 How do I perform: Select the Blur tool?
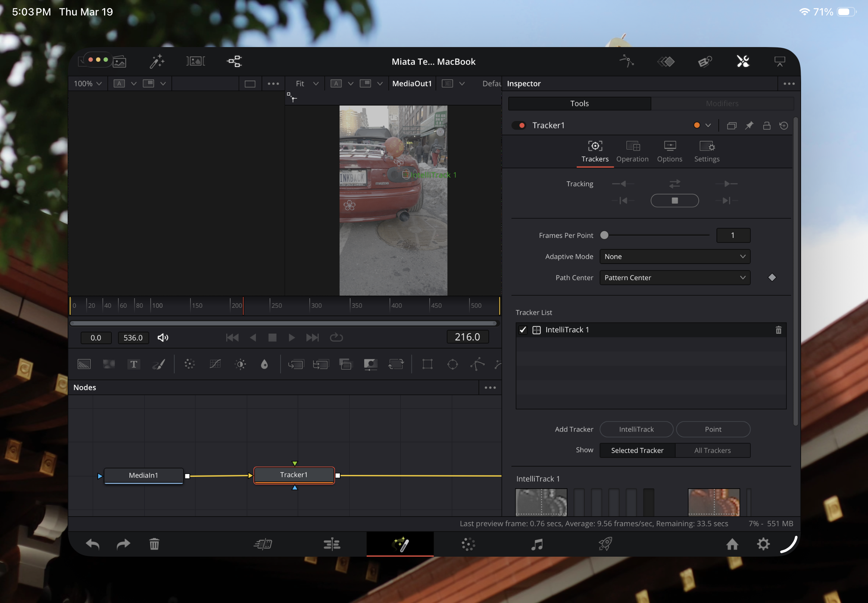click(x=264, y=364)
